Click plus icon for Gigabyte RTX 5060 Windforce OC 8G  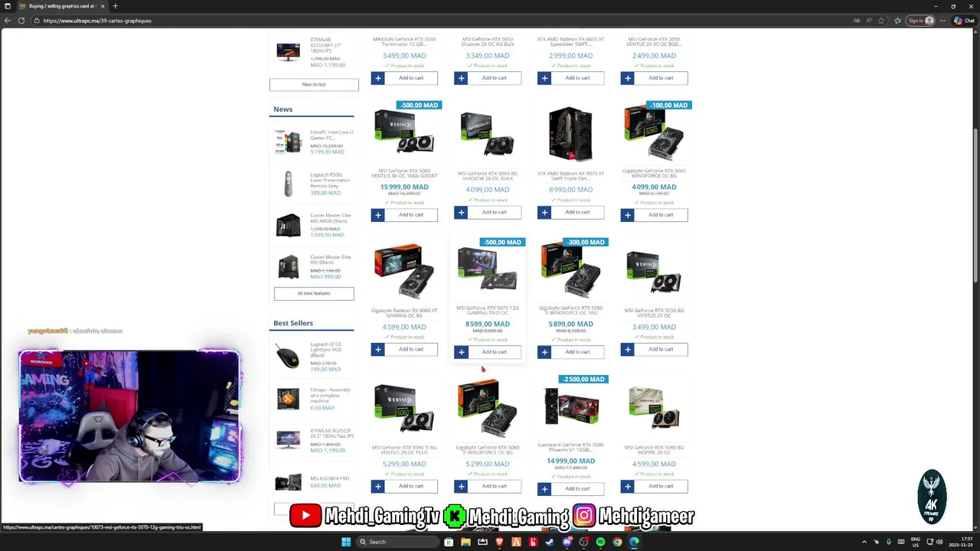(x=628, y=215)
